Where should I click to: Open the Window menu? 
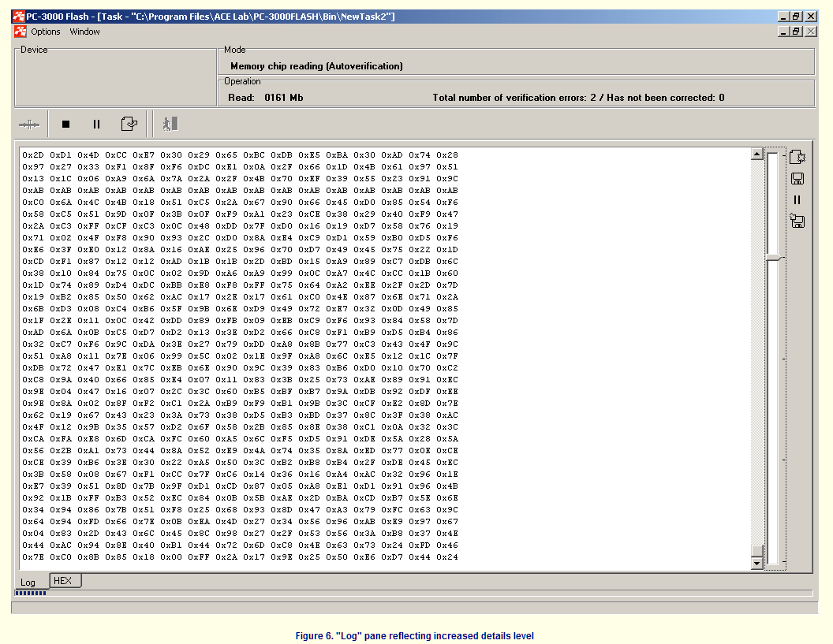coord(85,32)
